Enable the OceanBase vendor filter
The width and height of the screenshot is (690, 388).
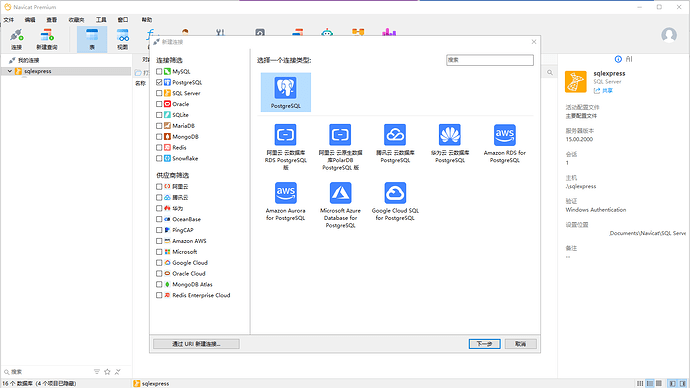[159, 219]
